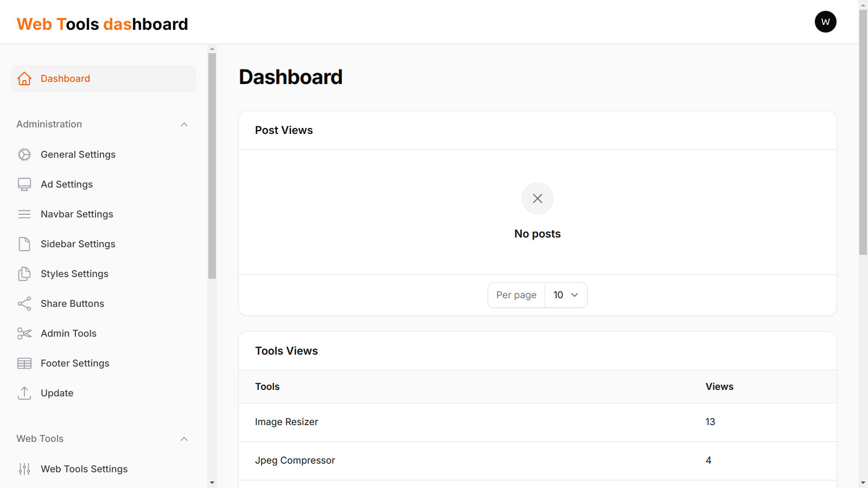
Task: Open the General Settings gear icon
Action: (x=24, y=155)
